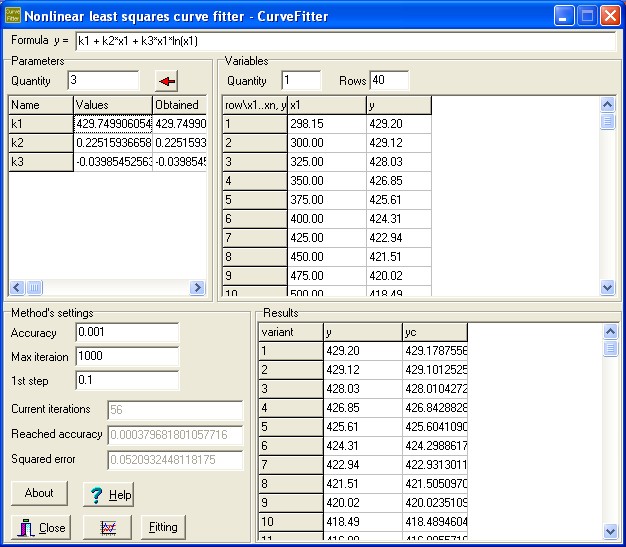This screenshot has width=626, height=547.
Task: Click the Accuracy input field
Action: tap(125, 333)
